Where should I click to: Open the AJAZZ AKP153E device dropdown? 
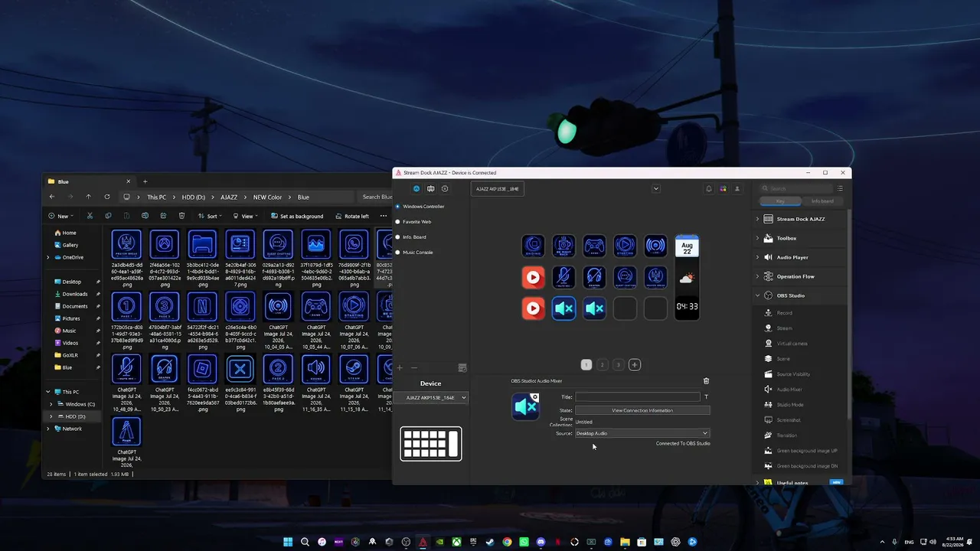(431, 398)
